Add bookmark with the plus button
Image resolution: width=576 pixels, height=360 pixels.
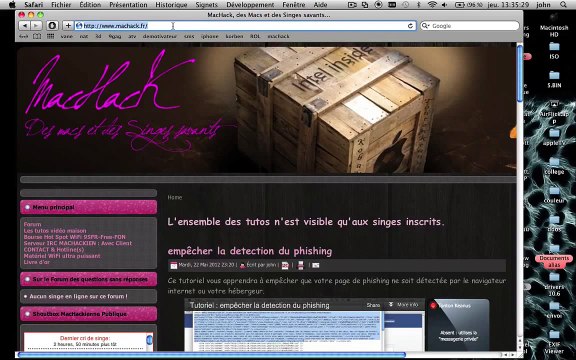[x=68, y=26]
